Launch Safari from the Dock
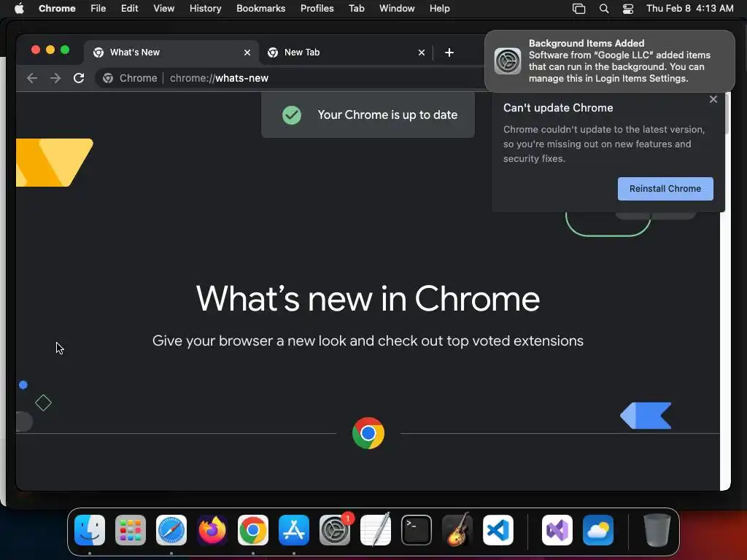Image resolution: width=747 pixels, height=560 pixels. pos(171,530)
